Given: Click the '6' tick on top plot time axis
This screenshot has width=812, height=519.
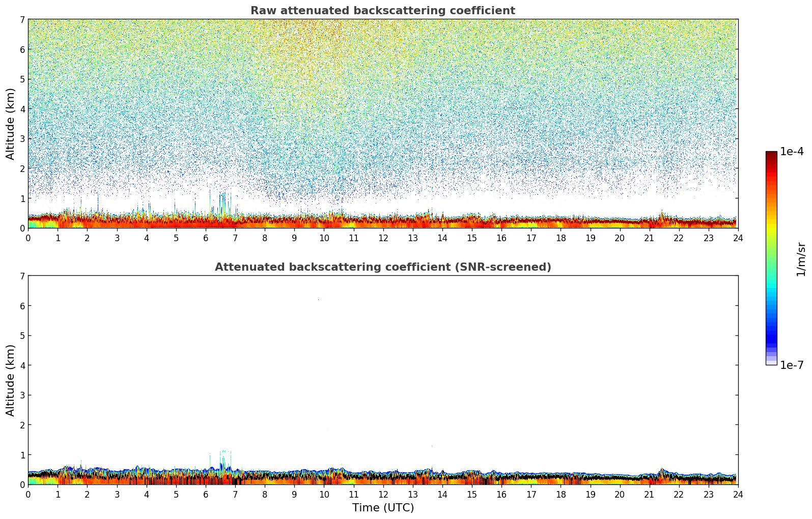Looking at the screenshot, I should click(206, 238).
